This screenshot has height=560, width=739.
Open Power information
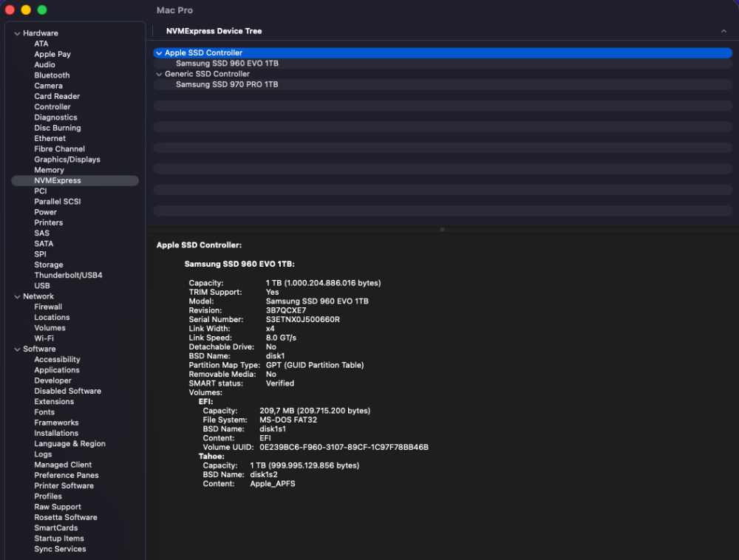pos(45,213)
